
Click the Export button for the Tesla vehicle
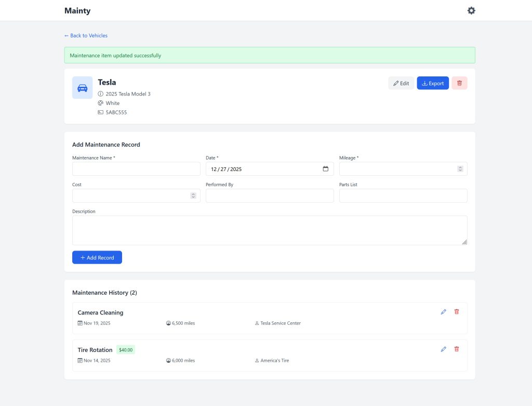coord(433,83)
